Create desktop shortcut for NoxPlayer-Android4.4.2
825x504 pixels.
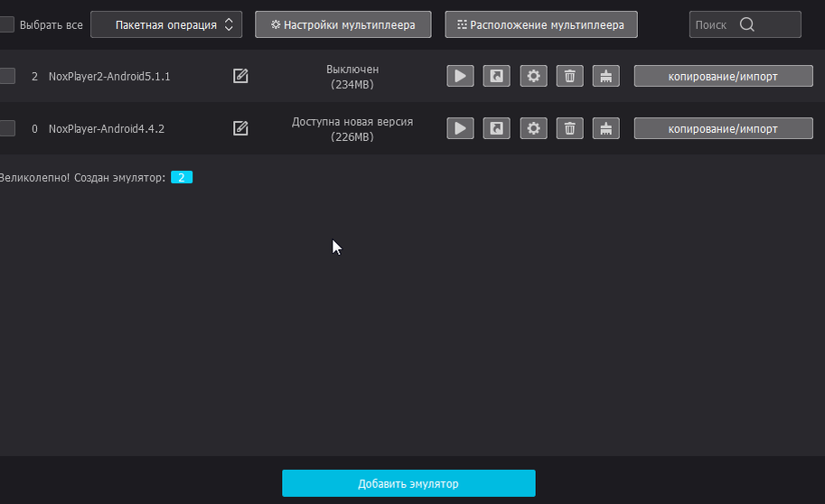coord(497,128)
